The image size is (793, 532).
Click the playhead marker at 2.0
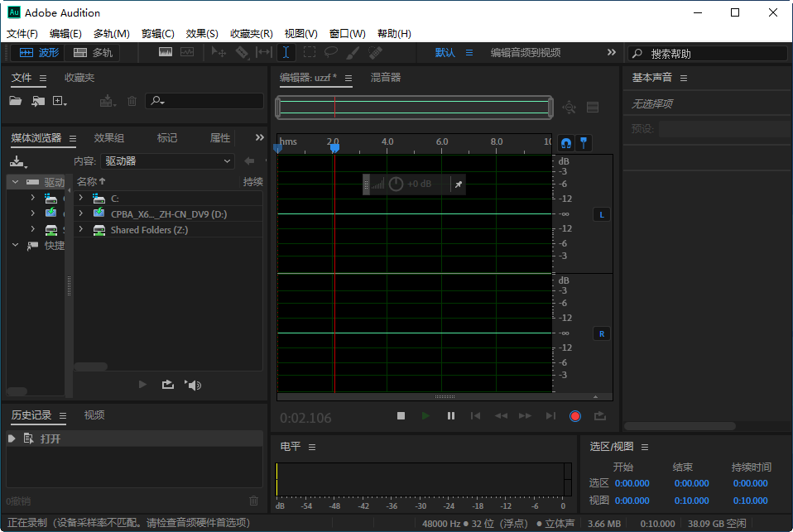tap(334, 147)
